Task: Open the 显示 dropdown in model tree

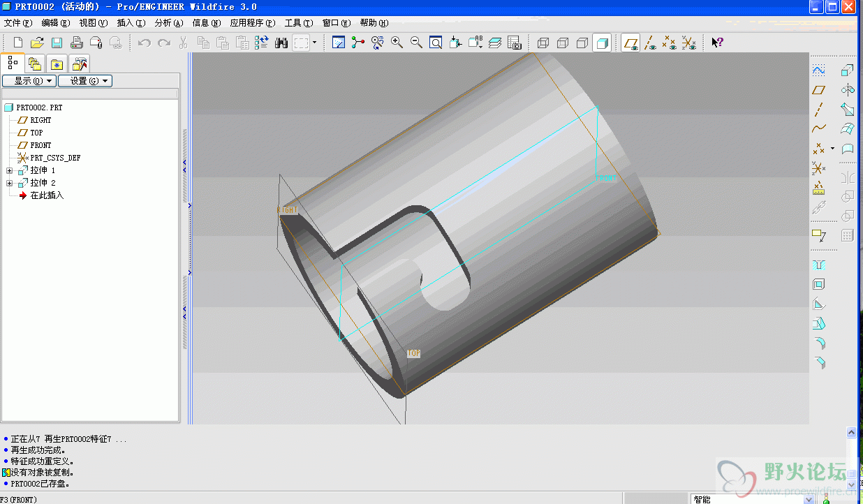Action: [x=29, y=81]
